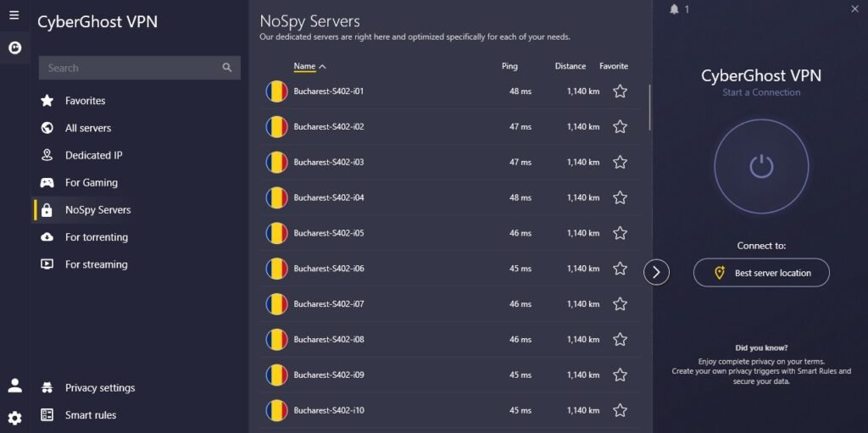This screenshot has height=433, width=868.
Task: Click the power connect button
Action: pos(761,166)
